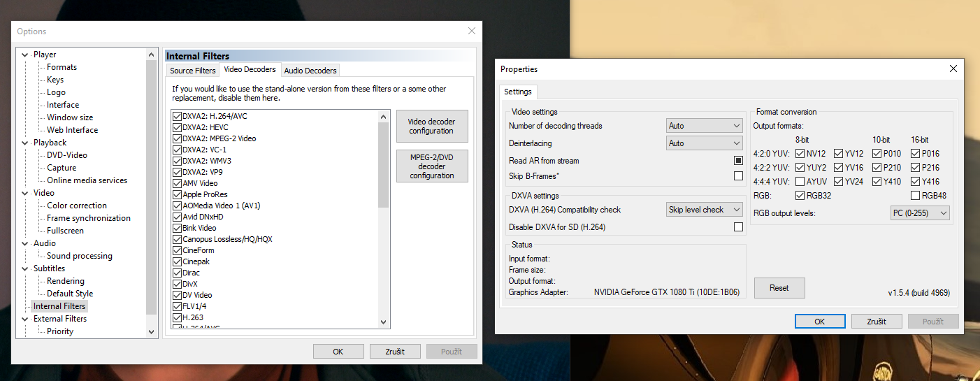Open DXVA compatibility check dropdown

[x=704, y=210]
